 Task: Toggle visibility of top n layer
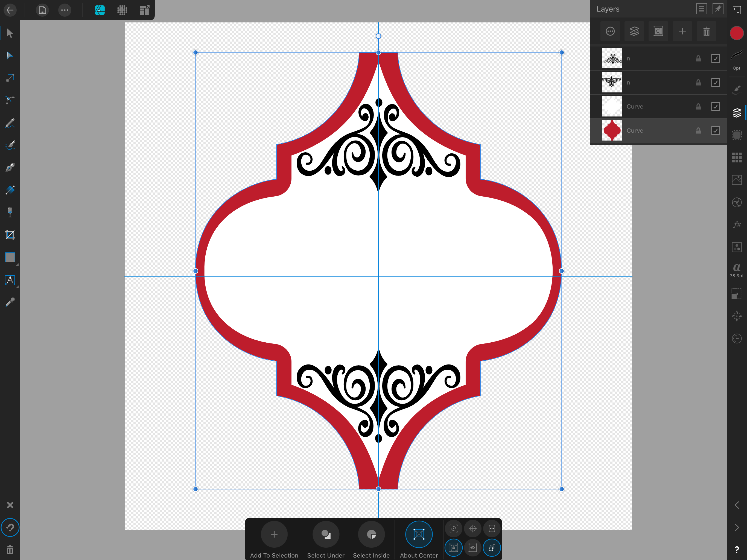pyautogui.click(x=715, y=59)
